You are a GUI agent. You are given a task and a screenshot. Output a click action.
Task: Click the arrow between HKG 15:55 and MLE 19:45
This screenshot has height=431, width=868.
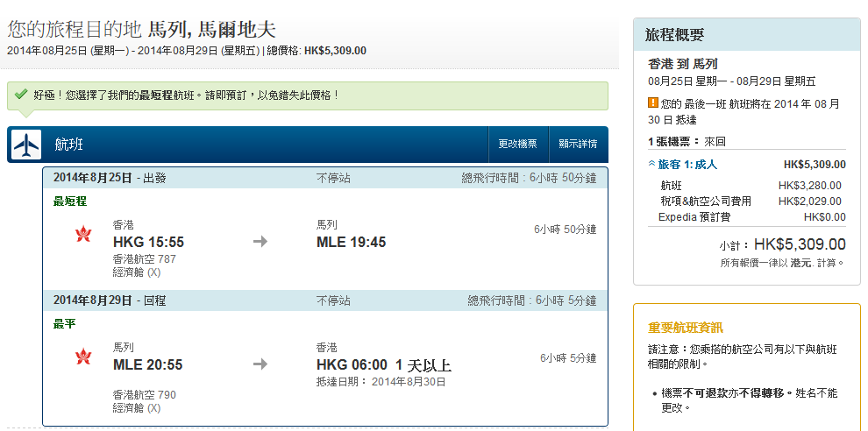pos(260,242)
